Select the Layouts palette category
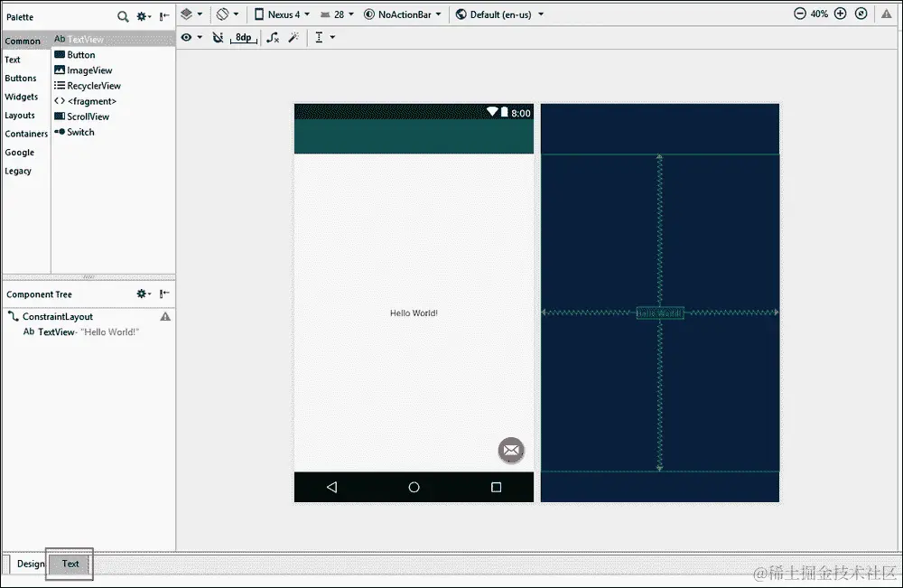This screenshot has height=588, width=903. 20,116
